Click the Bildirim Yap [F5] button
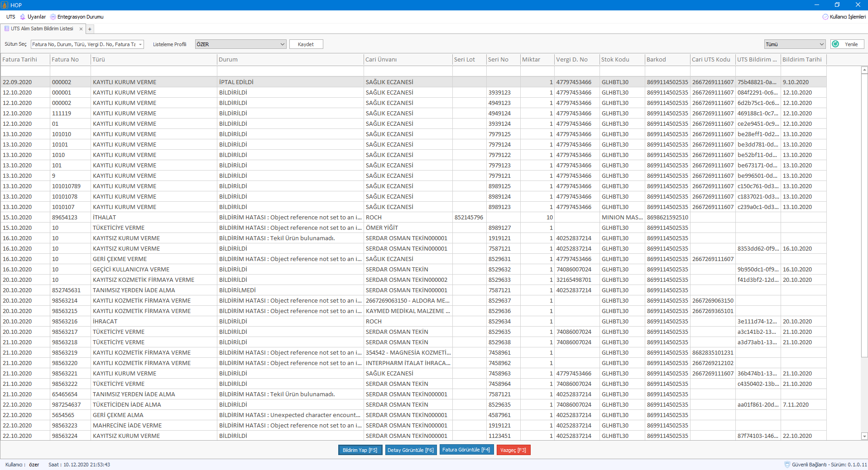The height and width of the screenshot is (470, 868). (x=360, y=450)
